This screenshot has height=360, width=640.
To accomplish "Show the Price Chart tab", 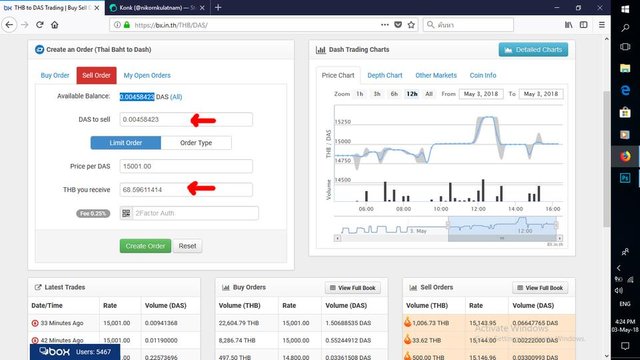I will click(x=338, y=76).
